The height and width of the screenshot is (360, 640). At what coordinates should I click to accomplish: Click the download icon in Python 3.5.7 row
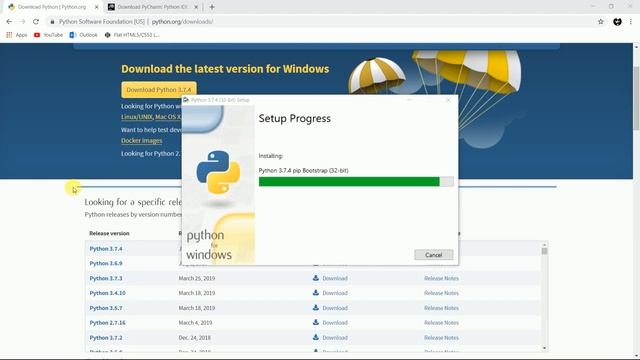click(316, 308)
